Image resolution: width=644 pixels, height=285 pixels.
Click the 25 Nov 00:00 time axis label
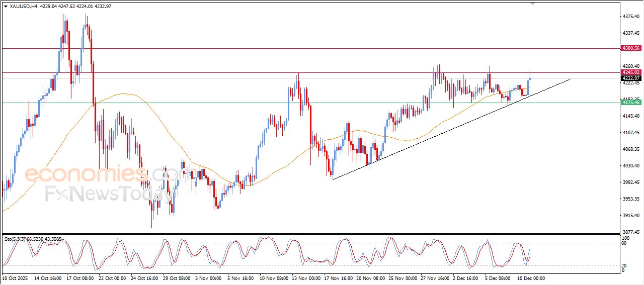coord(403,278)
